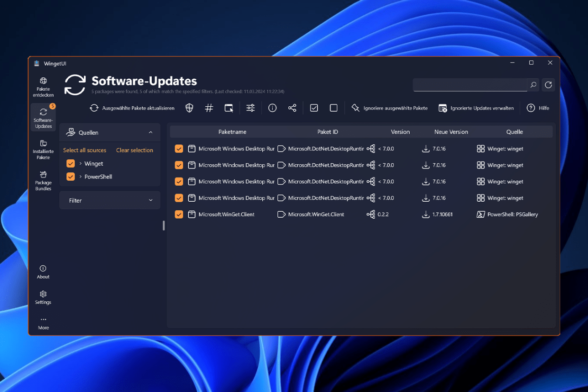Click Ignoriere ausgewählte Pakete
This screenshot has height=392, width=588.
pyautogui.click(x=389, y=108)
